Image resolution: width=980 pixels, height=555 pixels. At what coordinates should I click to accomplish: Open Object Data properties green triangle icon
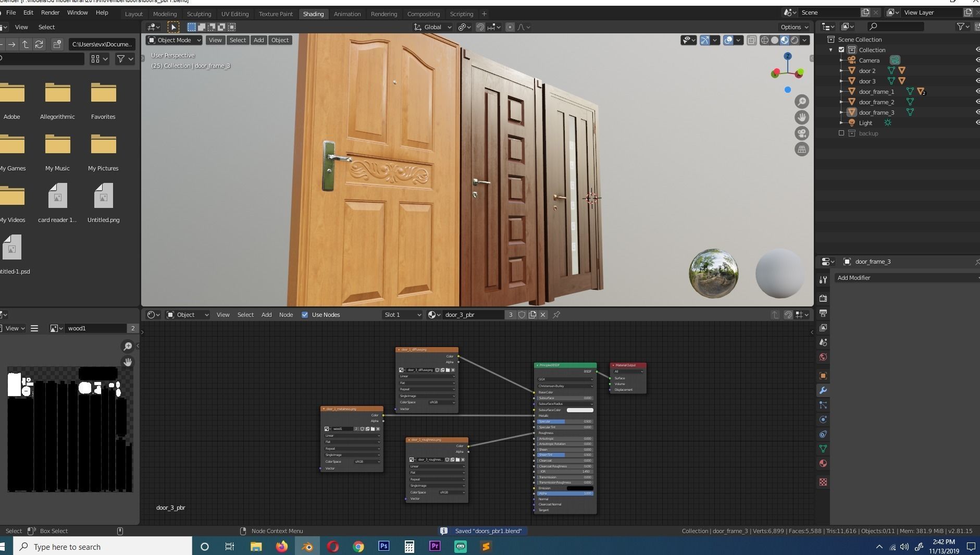(x=823, y=449)
